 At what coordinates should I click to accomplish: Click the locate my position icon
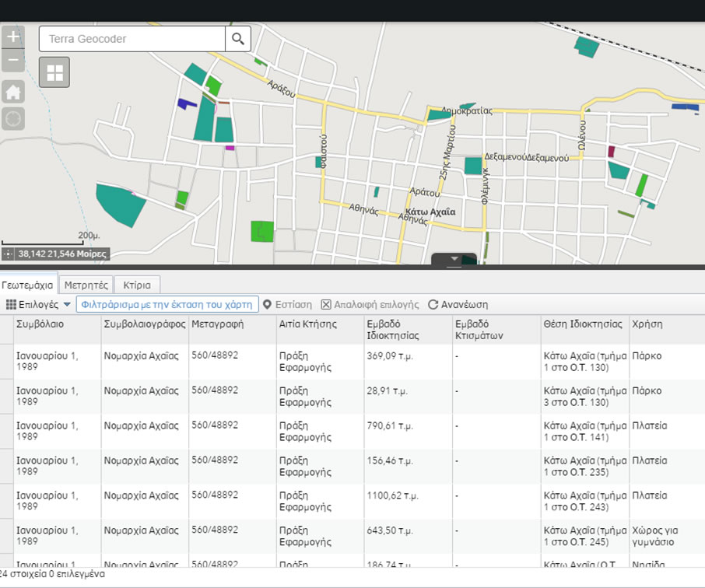[13, 119]
